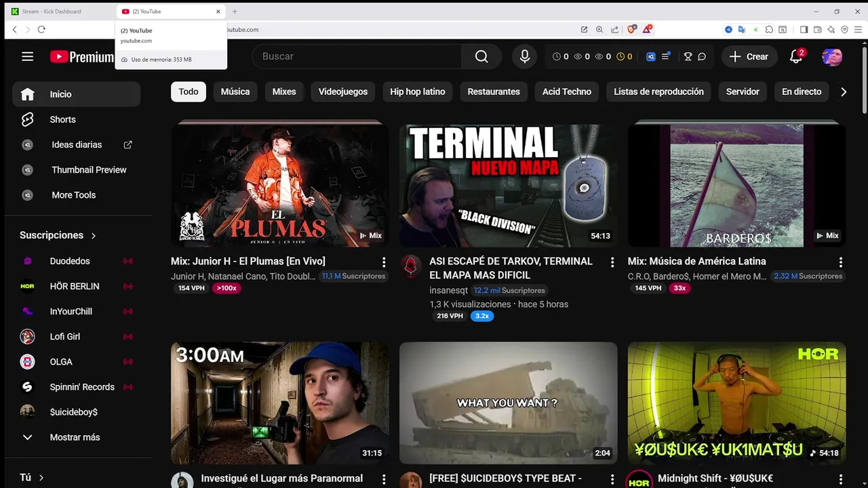Image resolution: width=868 pixels, height=488 pixels.
Task: Toggle the browser sidebar panel icon
Action: [804, 29]
